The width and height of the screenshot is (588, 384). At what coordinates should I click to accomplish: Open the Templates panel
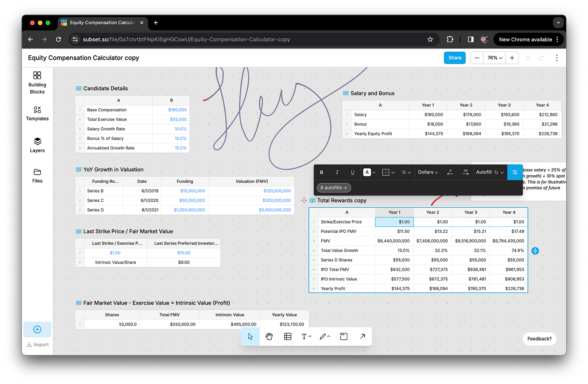[37, 114]
